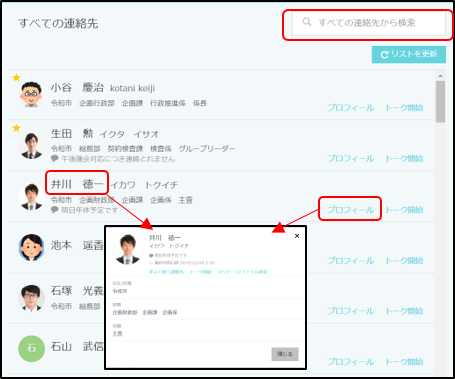Click the よく使う連絡先 link in the popup
The height and width of the screenshot is (379, 455).
(x=166, y=272)
